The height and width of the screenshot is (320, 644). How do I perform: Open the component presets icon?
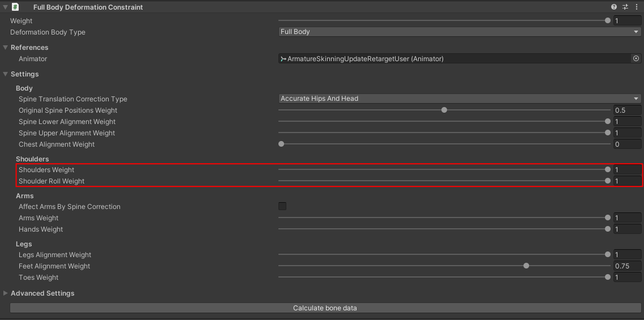coord(625,7)
